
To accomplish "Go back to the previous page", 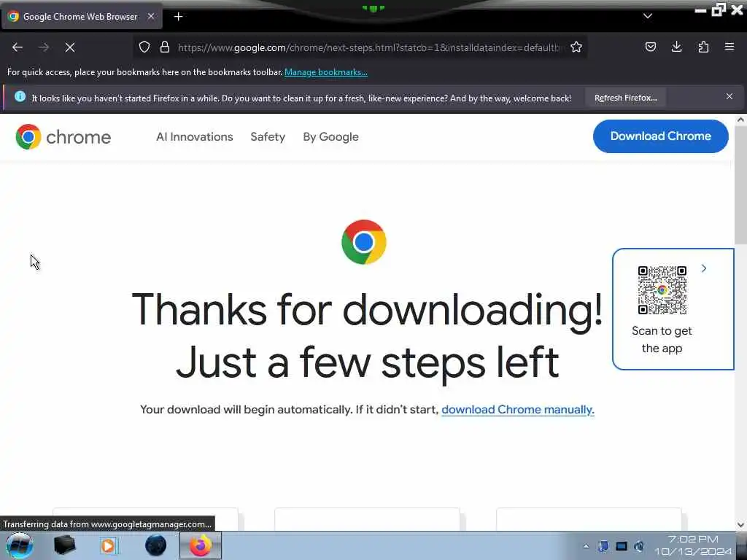I will tap(18, 47).
